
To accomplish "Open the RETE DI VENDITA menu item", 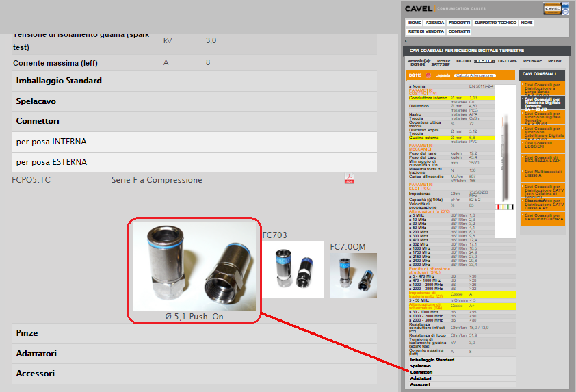I will [426, 31].
